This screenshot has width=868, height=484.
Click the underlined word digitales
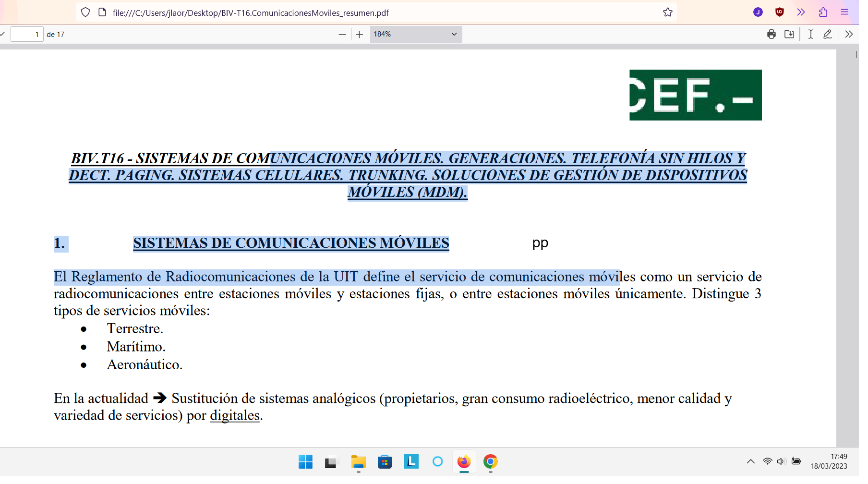pyautogui.click(x=235, y=415)
